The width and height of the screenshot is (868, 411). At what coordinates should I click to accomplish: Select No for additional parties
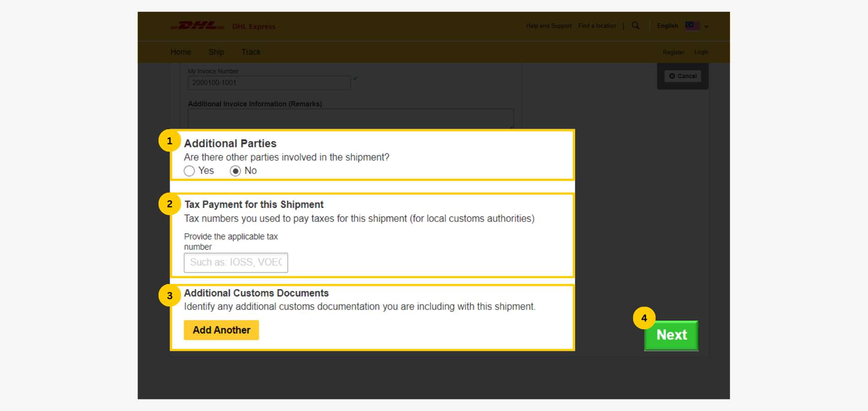pos(235,171)
